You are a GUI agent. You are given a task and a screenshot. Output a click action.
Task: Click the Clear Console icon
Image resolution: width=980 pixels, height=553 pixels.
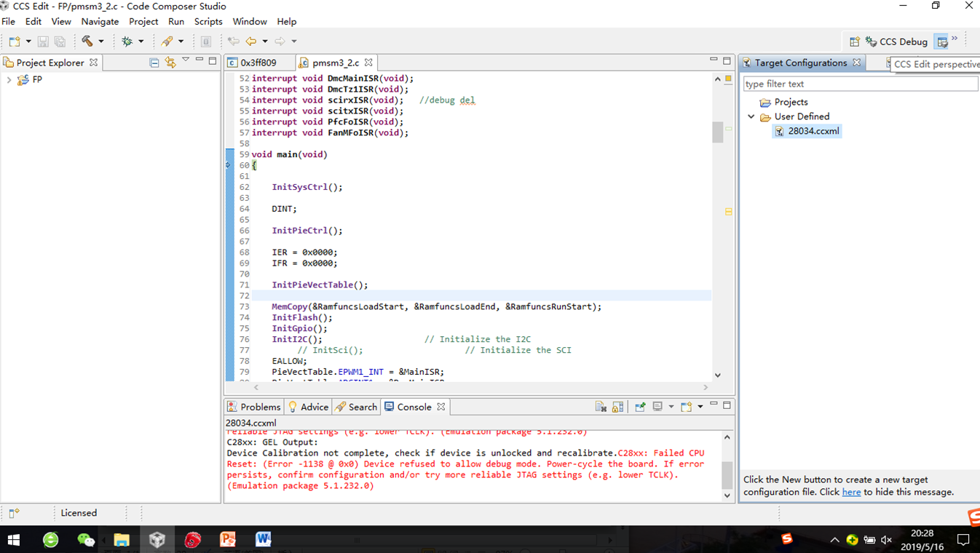pos(601,407)
